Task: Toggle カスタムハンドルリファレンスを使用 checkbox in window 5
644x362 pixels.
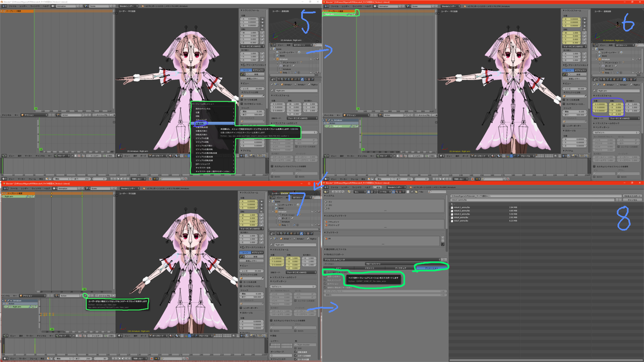Action: coord(272,166)
